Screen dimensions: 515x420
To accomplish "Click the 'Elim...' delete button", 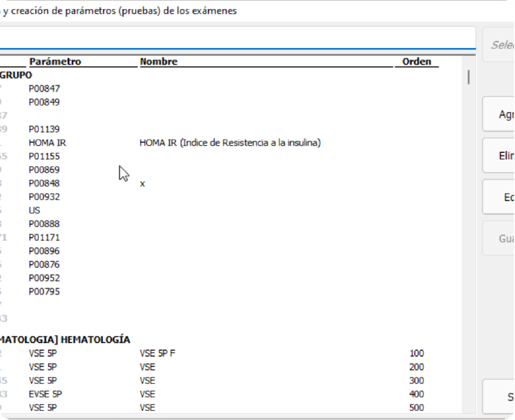I will [x=499, y=157].
